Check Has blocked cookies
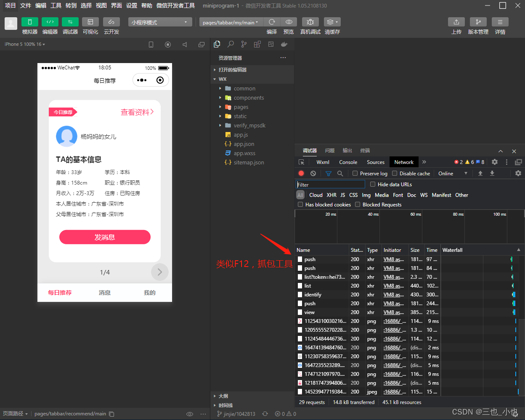 coord(300,204)
